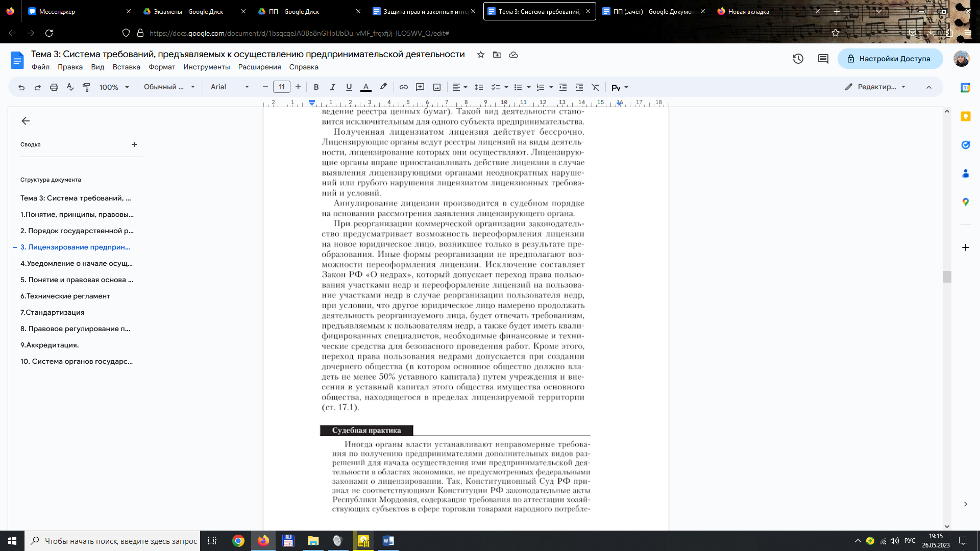Open editing mode dropdown
980x551 pixels.
click(875, 87)
